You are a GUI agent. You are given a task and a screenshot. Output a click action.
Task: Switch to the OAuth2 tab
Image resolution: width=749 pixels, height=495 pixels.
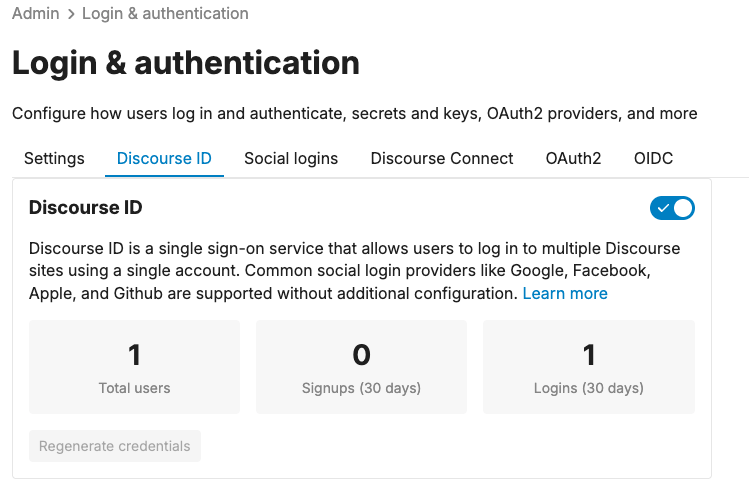[573, 158]
